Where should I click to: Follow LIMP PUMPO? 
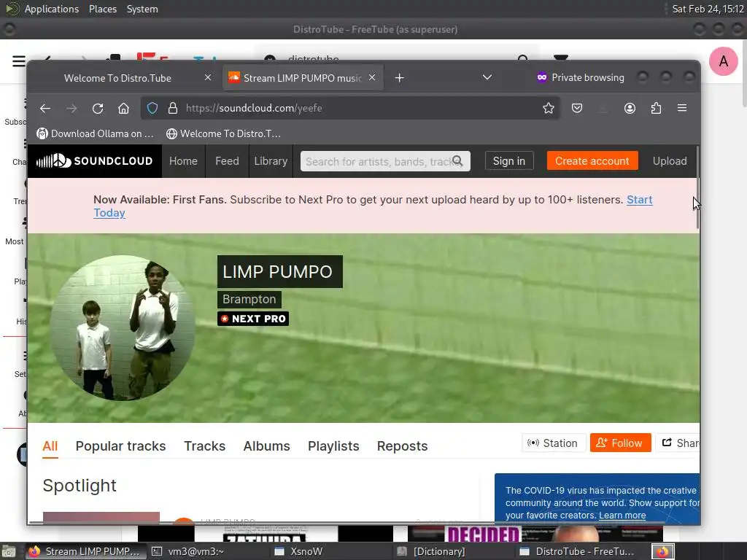point(620,443)
